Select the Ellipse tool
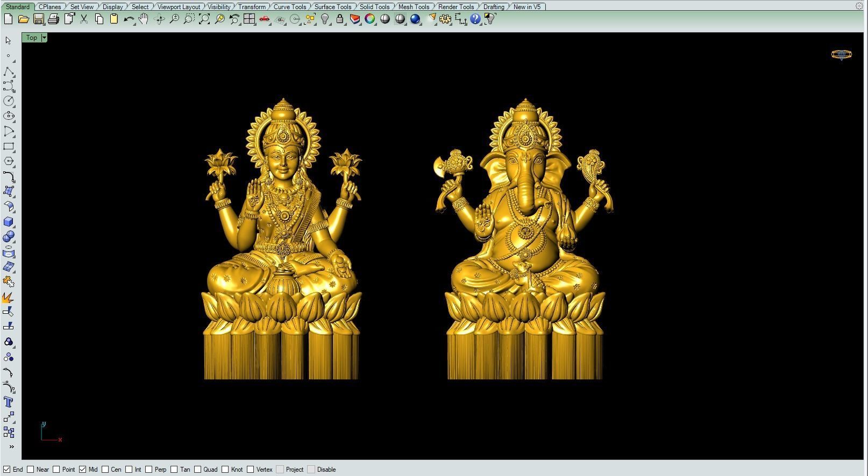868x476 pixels. pos(9,116)
